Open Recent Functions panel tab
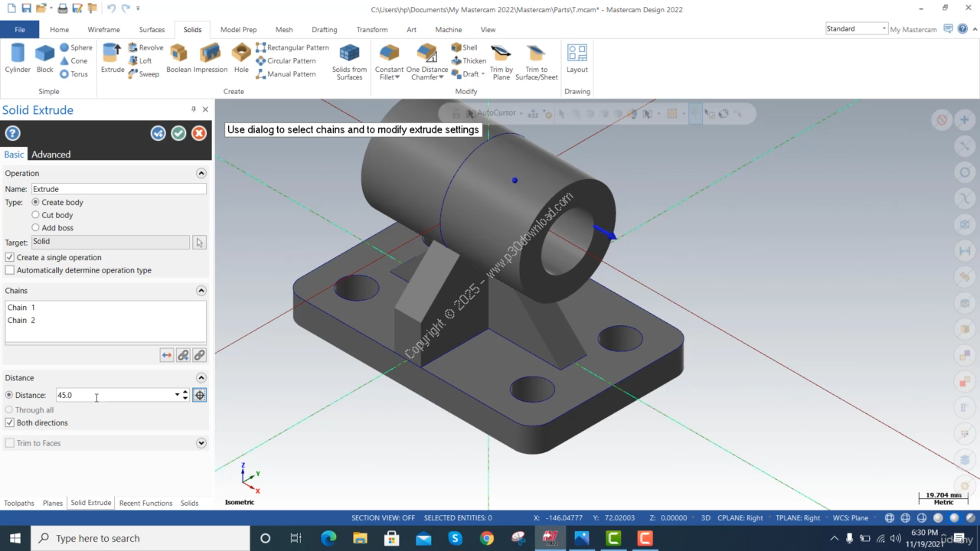Viewport: 980px width, 551px height. (x=145, y=504)
